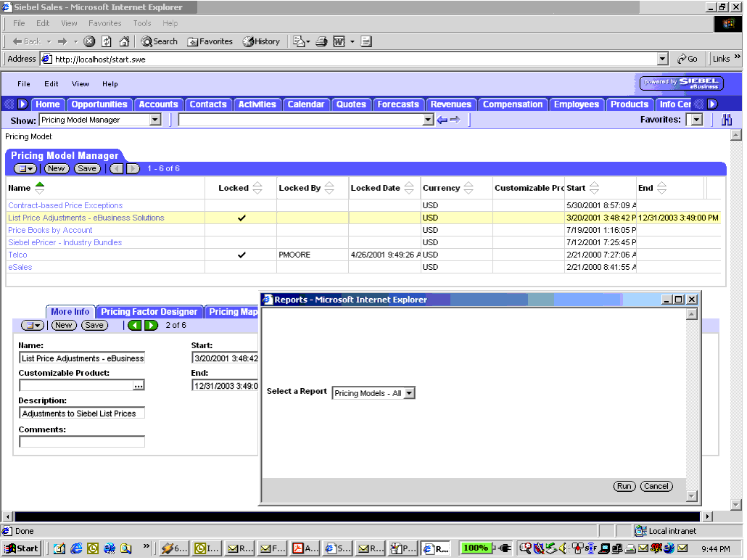This screenshot has width=747, height=560.
Task: Open the Customizable Product pick button
Action: 138,386
